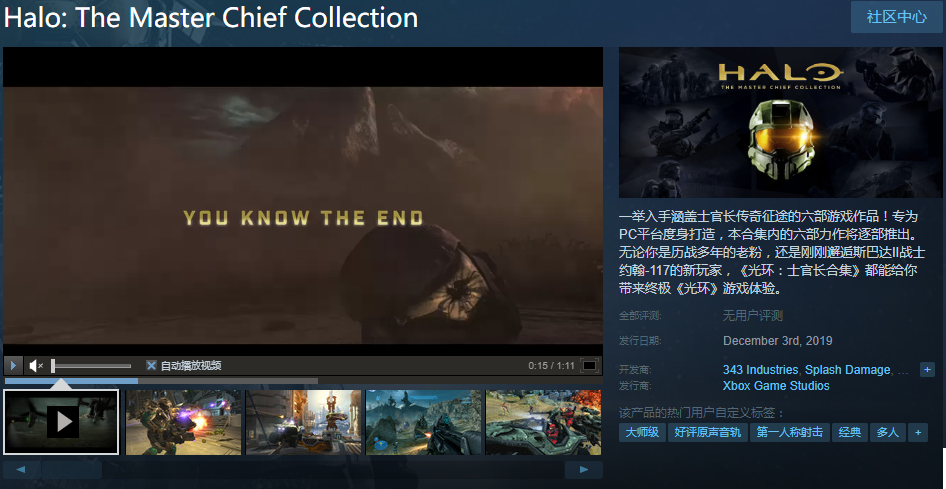Viewport: 946px width, 489px height.
Task: Switch the video to fullscreen
Action: (x=589, y=365)
